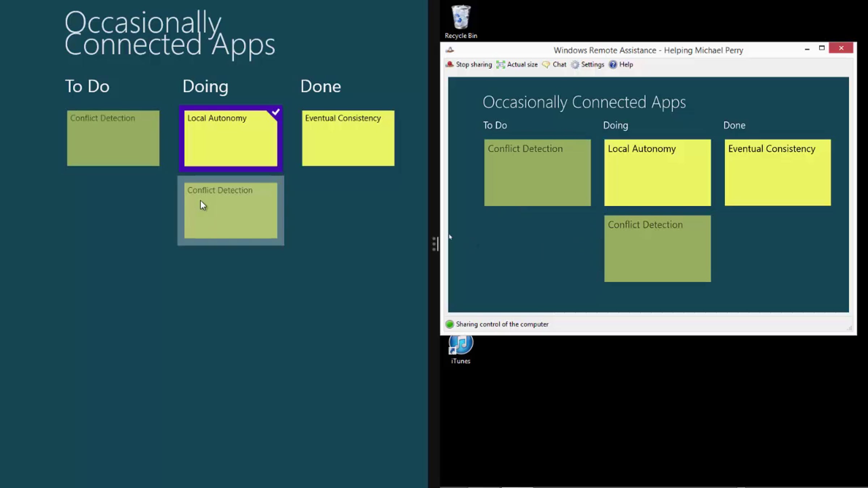Deselect the checked Local Autonomy card
Screen dimensions: 868x488
(x=231, y=138)
